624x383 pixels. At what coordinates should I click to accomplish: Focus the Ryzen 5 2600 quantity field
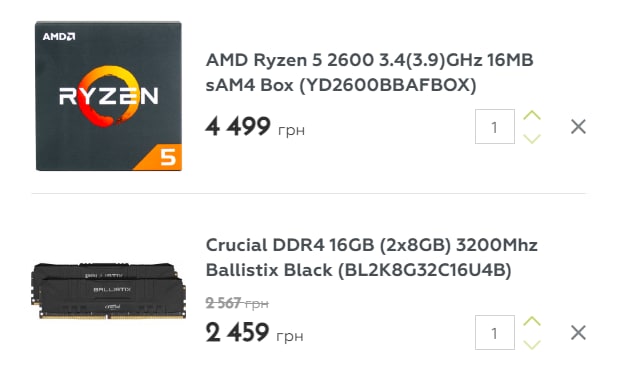point(495,127)
